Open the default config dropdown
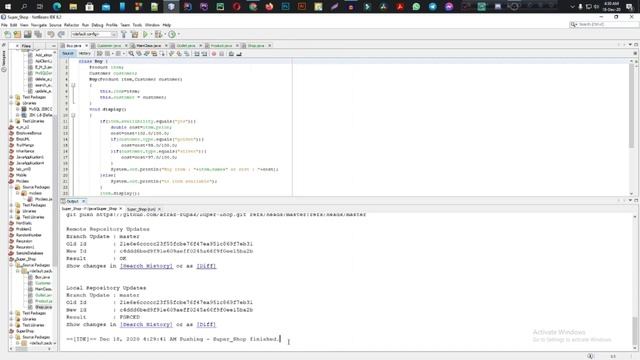640x360 pixels. [x=94, y=35]
